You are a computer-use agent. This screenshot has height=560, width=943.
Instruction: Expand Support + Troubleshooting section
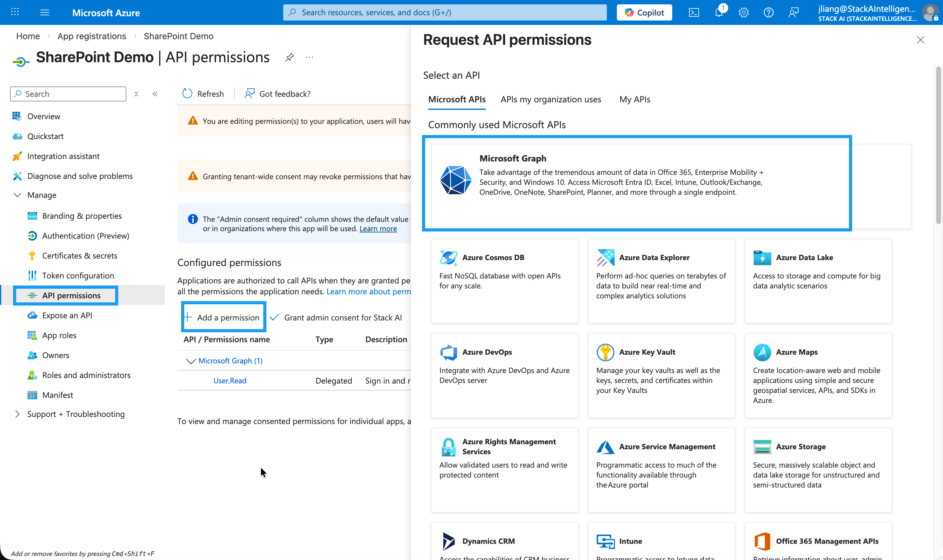(17, 414)
